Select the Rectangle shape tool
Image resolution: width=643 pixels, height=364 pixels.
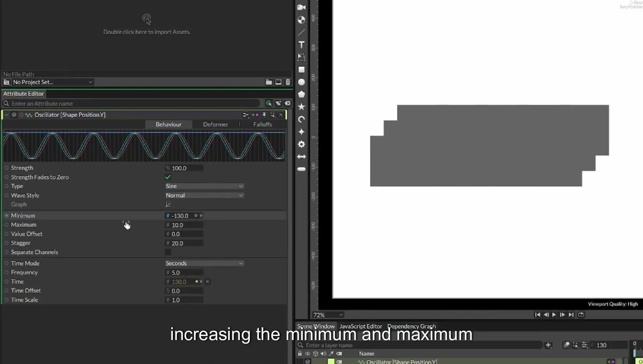tap(301, 70)
